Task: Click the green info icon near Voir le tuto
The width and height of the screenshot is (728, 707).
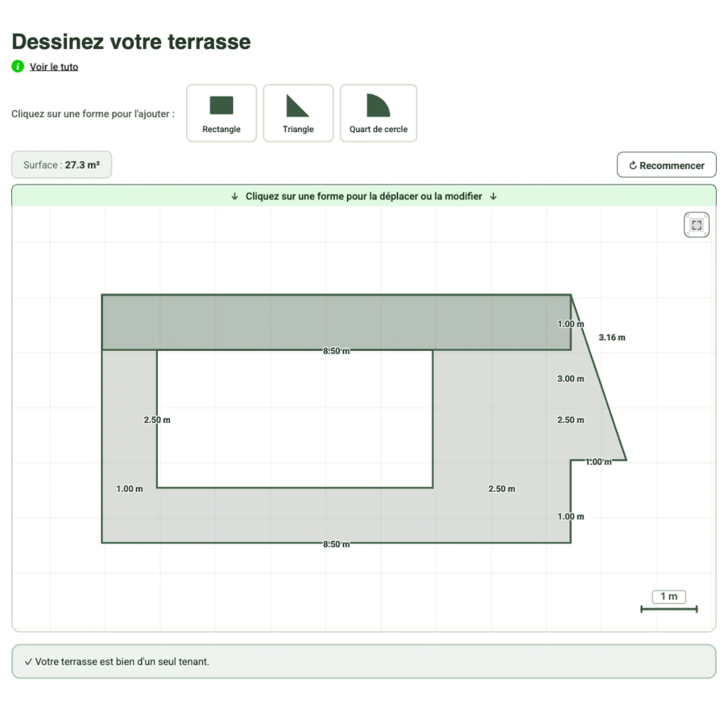Action: (x=17, y=67)
